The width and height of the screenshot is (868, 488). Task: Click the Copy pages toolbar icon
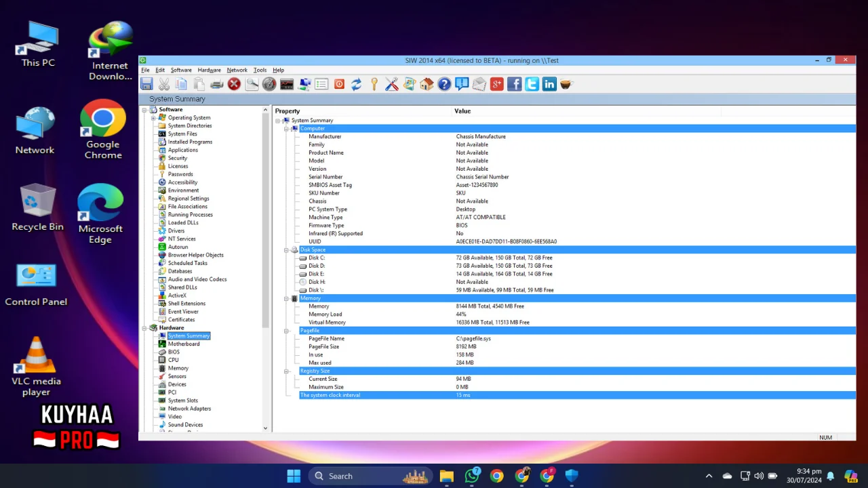point(182,84)
